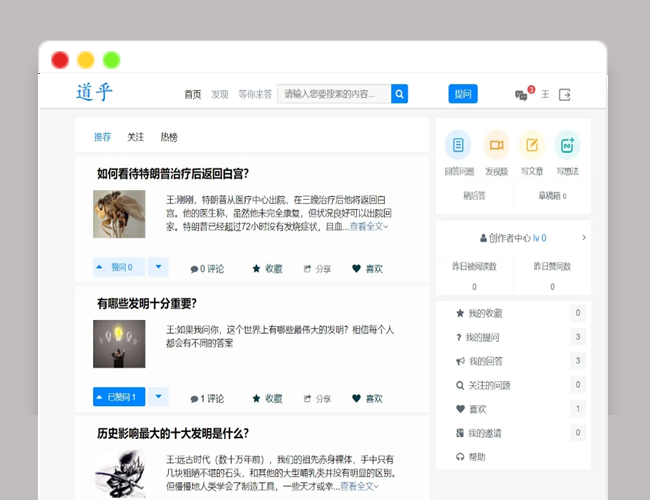This screenshot has height=500, width=650.
Task: Focus the search input field
Action: pyautogui.click(x=334, y=94)
